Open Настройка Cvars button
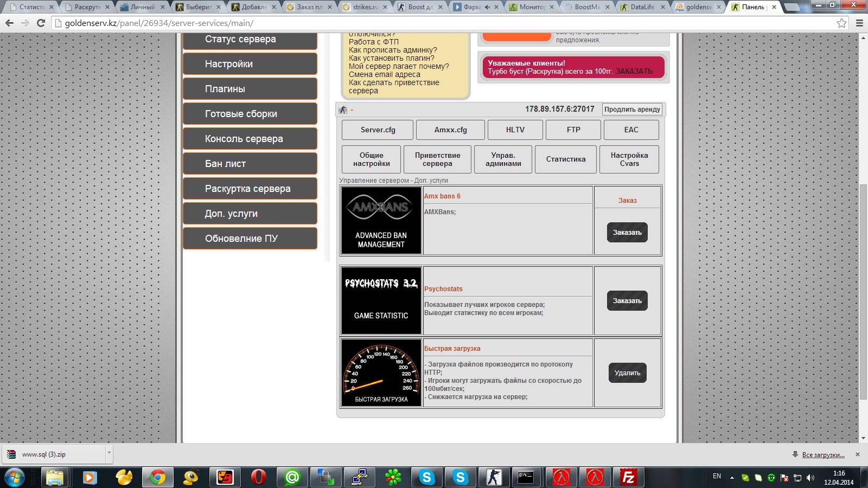868x488 pixels. tap(629, 159)
